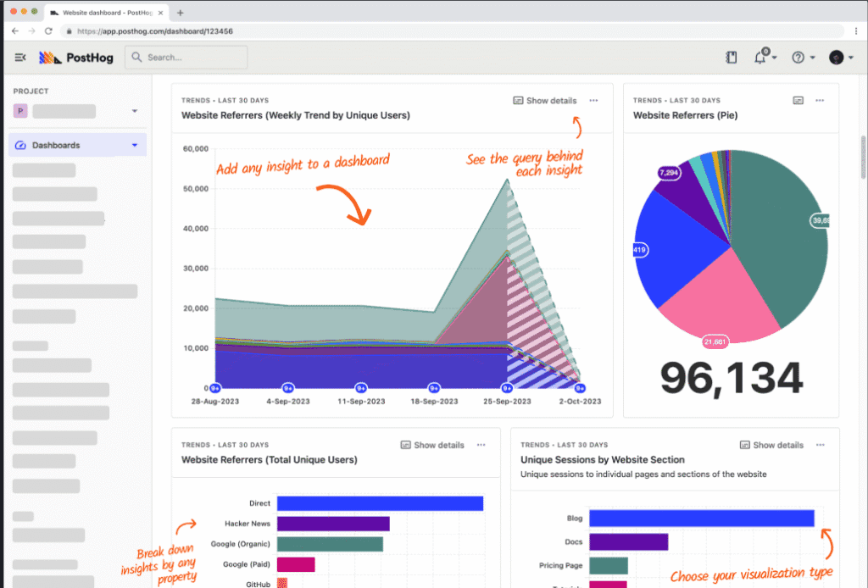Click the PostHog logo
The height and width of the screenshot is (588, 868).
(76, 58)
